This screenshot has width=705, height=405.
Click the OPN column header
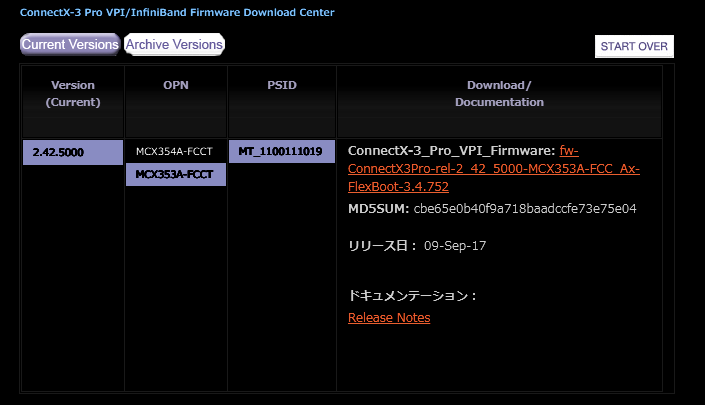pyautogui.click(x=176, y=85)
